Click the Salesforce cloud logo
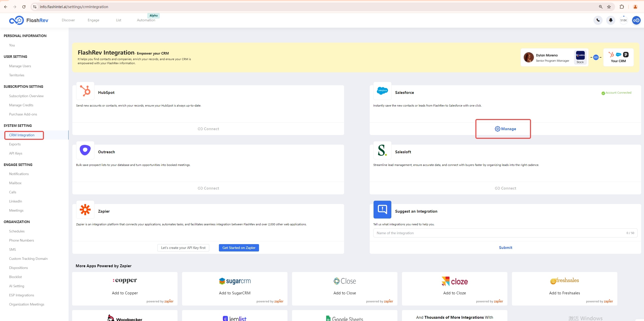The width and height of the screenshot is (644, 321). pos(382,91)
